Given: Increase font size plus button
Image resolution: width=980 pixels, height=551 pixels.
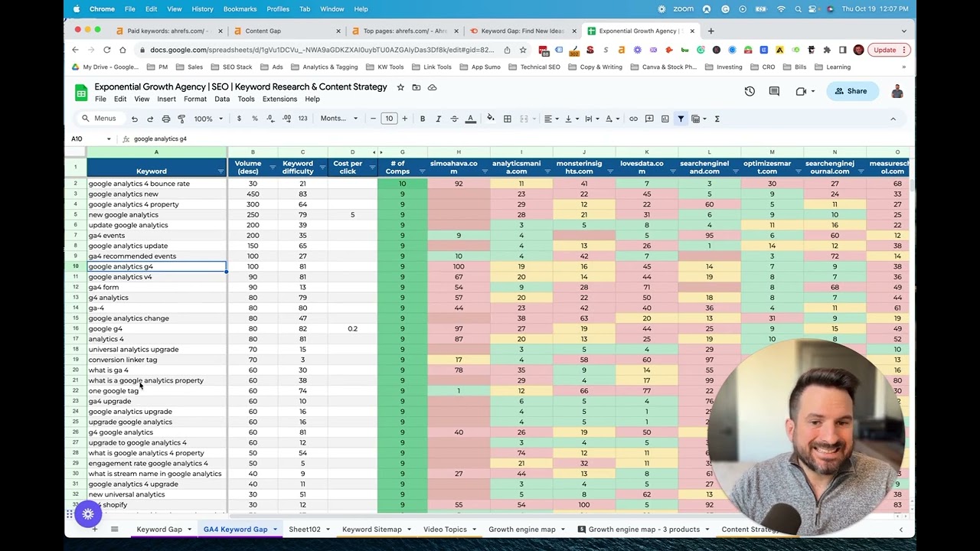Looking at the screenshot, I should pyautogui.click(x=404, y=119).
